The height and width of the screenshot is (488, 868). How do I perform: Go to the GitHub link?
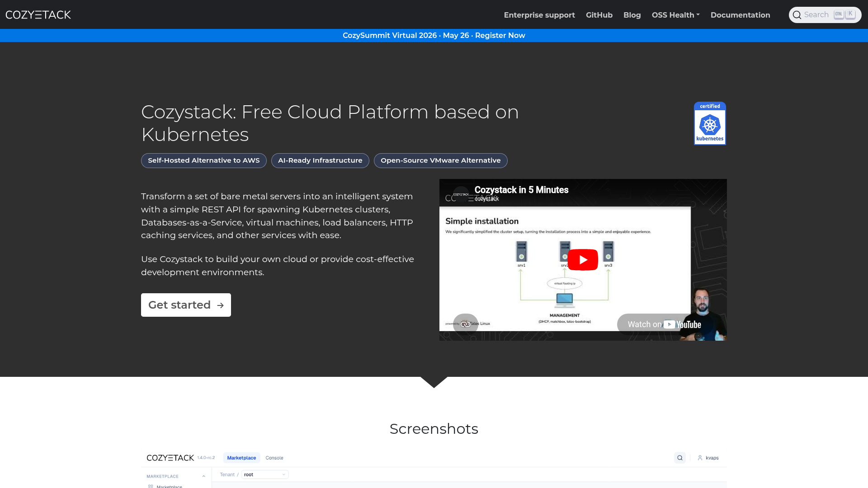[x=599, y=15]
